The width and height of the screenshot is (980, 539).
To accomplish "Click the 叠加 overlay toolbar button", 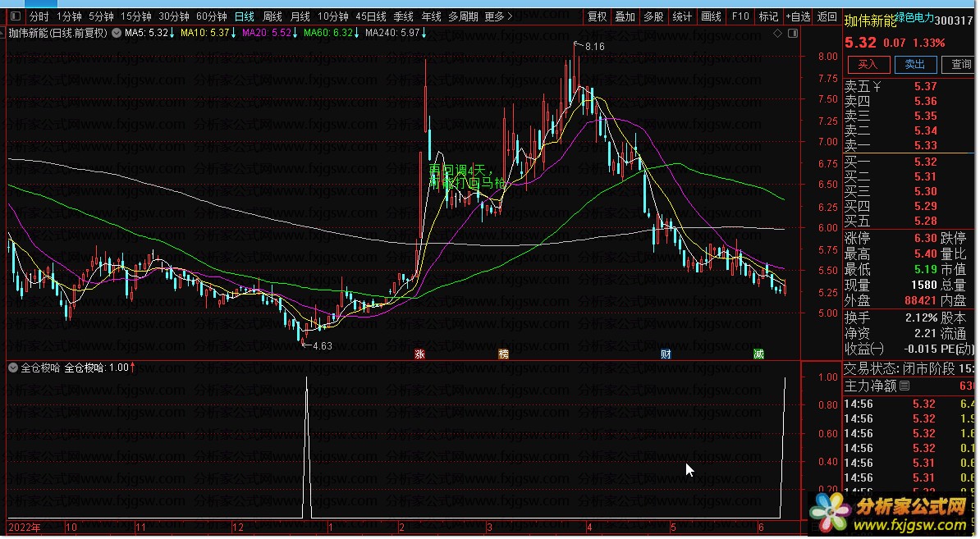I will point(625,17).
